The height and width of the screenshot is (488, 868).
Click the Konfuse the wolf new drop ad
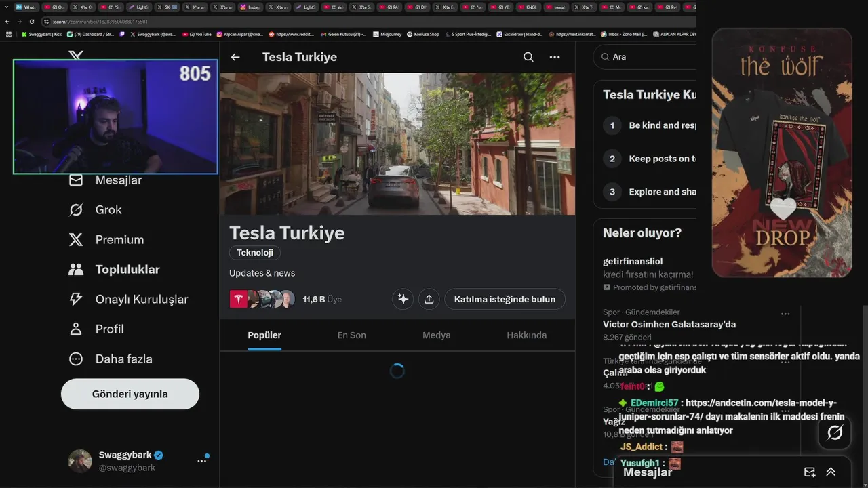click(x=782, y=152)
